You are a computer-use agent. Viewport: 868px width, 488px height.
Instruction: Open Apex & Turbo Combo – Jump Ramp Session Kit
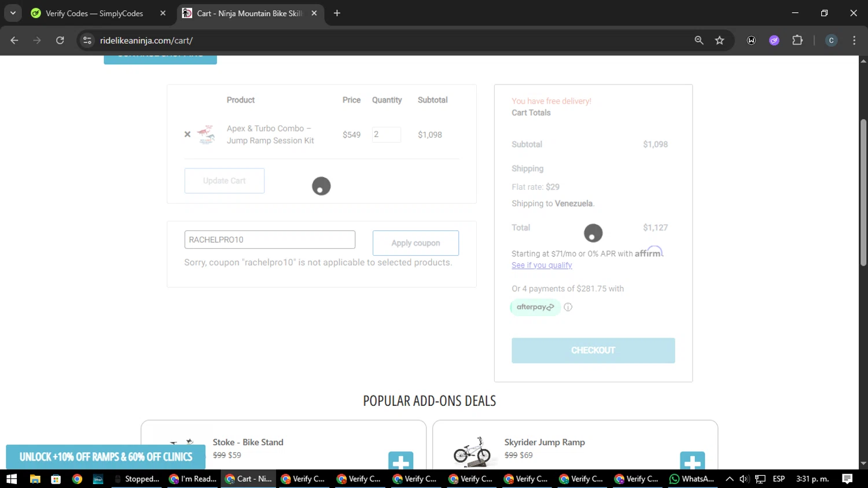(270, 134)
